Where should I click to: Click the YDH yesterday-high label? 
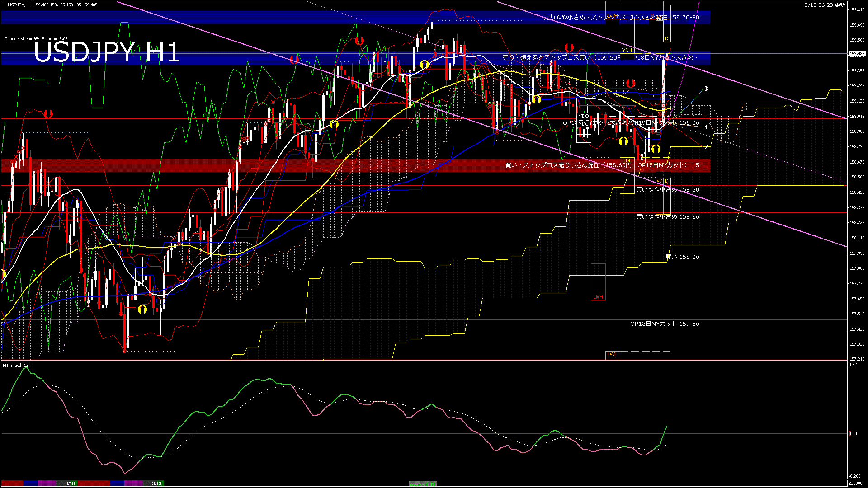(627, 50)
